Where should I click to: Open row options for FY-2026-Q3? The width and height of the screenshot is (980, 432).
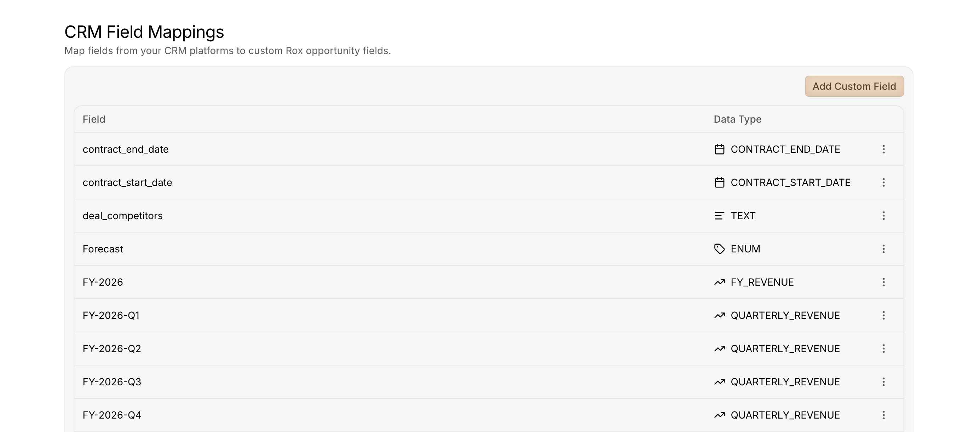(x=883, y=382)
